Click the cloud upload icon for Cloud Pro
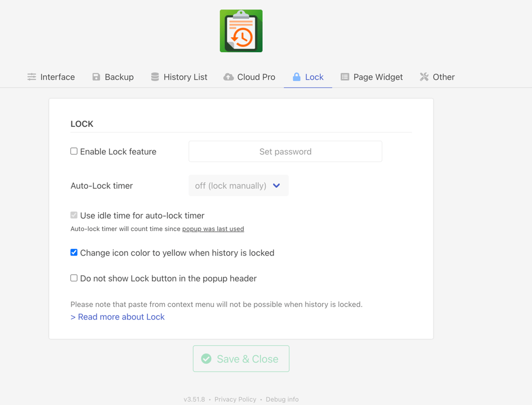 point(228,77)
